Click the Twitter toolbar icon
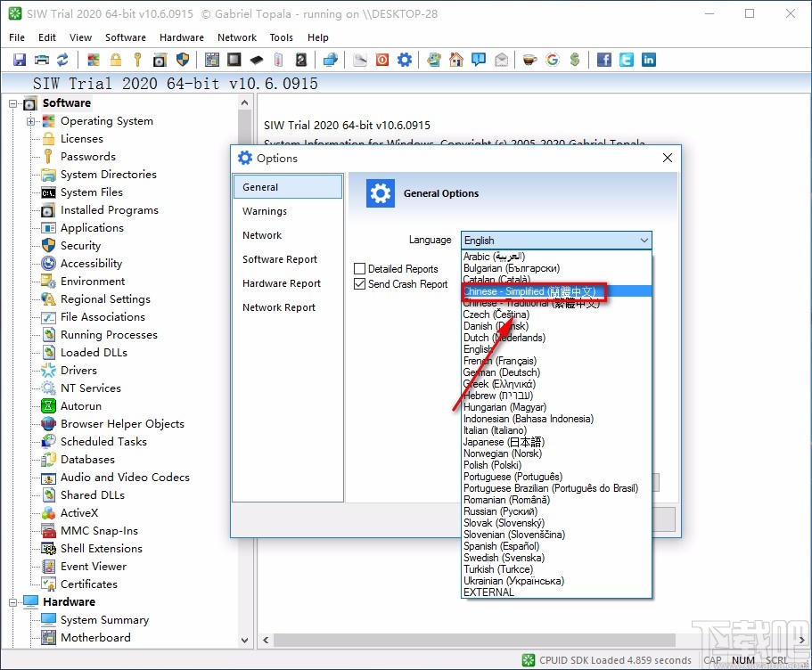 point(627,60)
